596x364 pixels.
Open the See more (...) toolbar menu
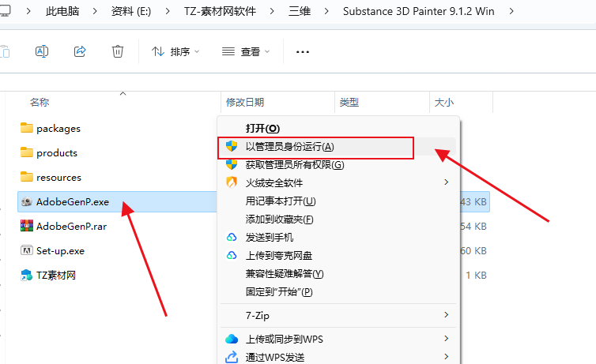coord(303,51)
